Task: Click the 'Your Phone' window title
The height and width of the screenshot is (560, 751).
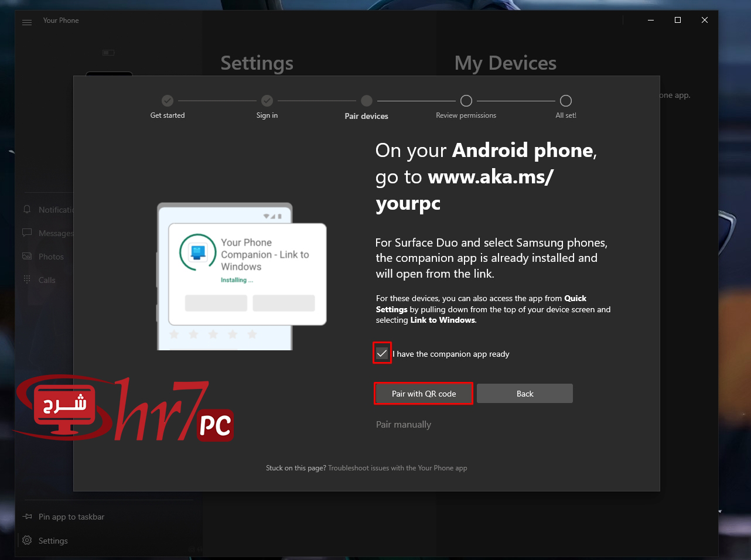Action: click(61, 21)
